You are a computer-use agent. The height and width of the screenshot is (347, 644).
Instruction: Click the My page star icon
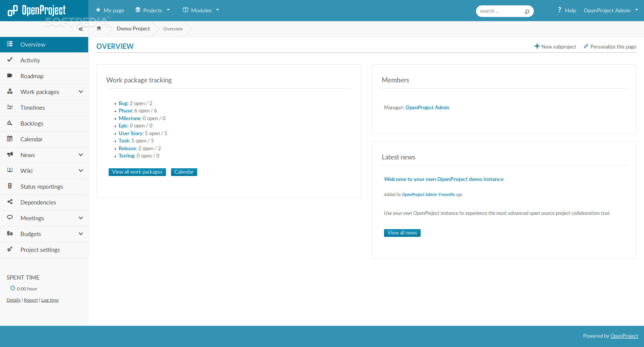(x=98, y=10)
